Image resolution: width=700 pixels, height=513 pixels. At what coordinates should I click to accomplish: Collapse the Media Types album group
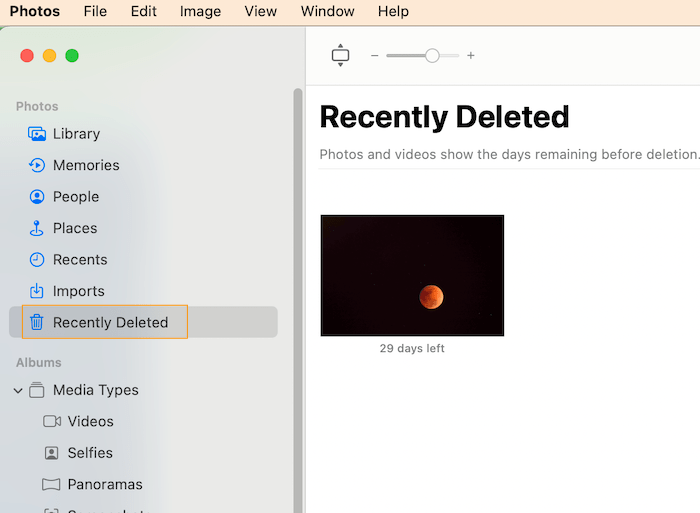[x=18, y=391]
